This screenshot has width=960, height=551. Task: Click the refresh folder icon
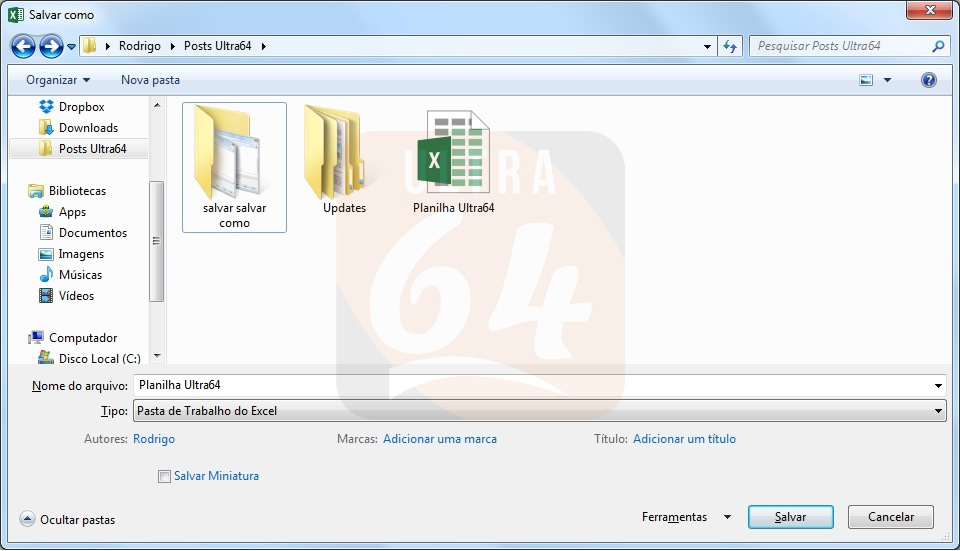click(x=730, y=46)
